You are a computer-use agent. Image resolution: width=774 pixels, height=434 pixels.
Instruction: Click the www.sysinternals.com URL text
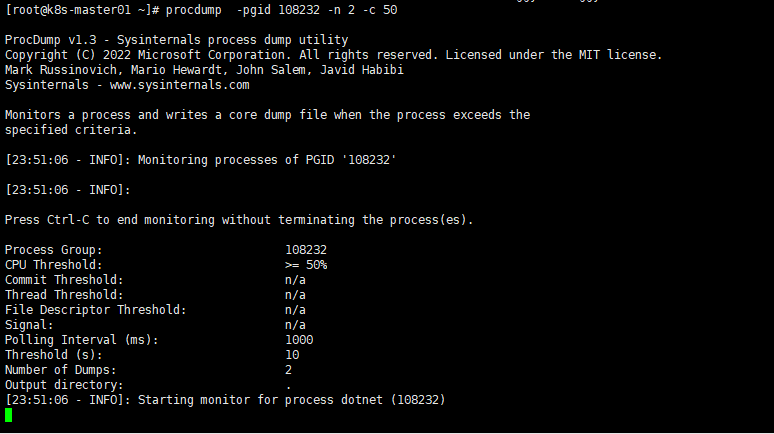click(179, 85)
